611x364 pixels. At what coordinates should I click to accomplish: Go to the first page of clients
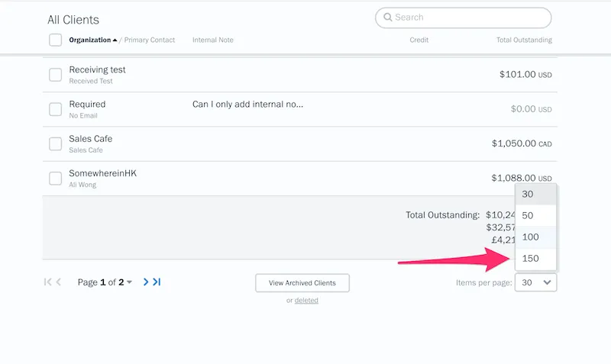(x=47, y=282)
